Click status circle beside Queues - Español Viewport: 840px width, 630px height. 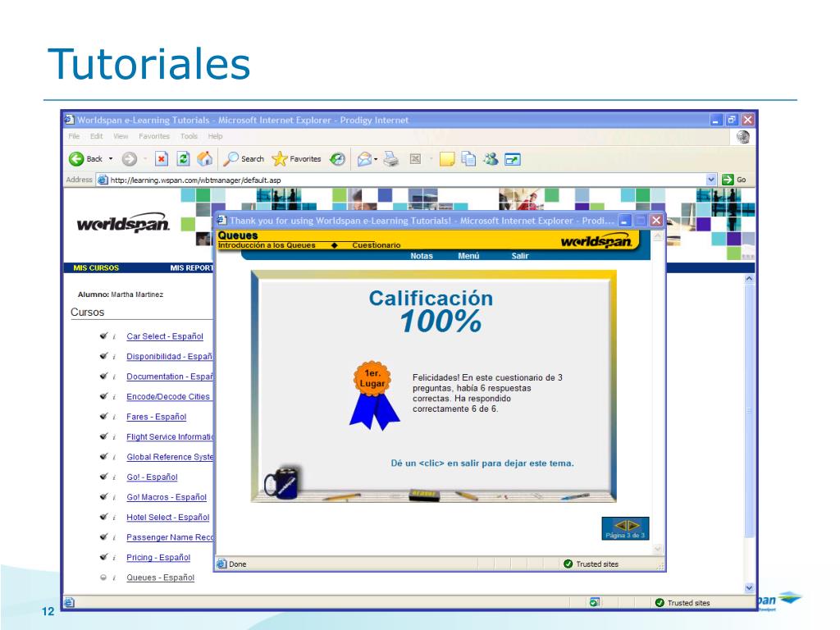point(103,577)
